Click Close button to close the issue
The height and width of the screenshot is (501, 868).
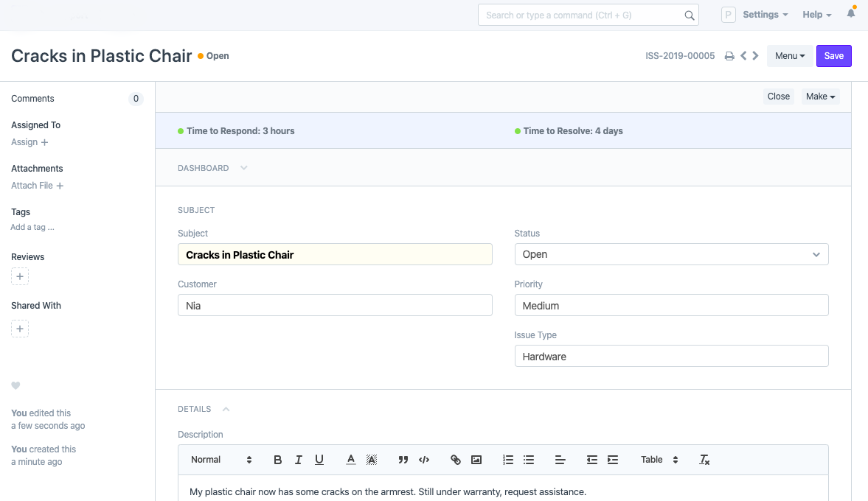coord(778,97)
